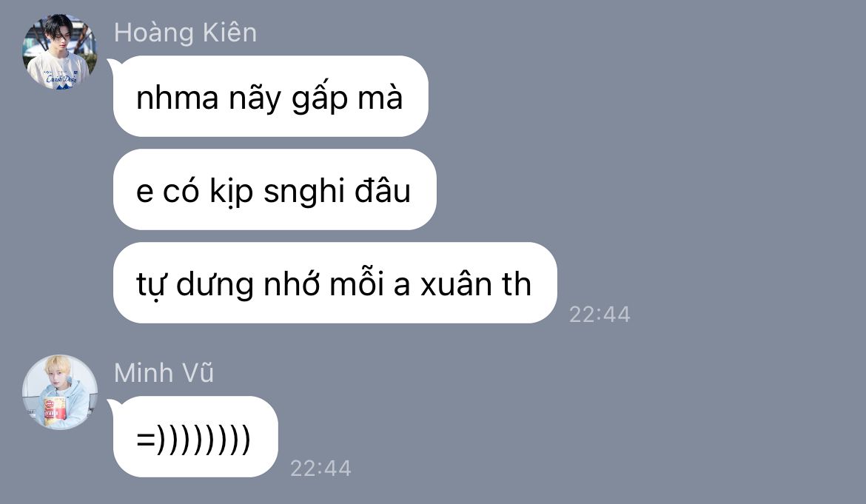Click the word "kịp" in the second bubble
The image size is (866, 504).
232,192
